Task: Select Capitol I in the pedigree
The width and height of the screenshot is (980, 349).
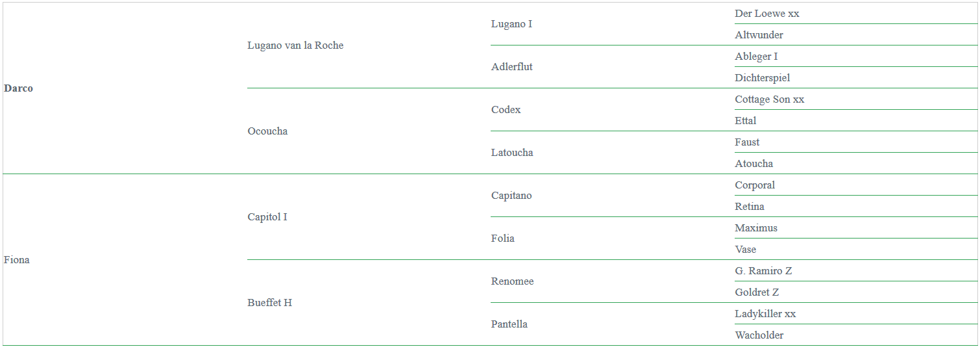Action: 267,217
